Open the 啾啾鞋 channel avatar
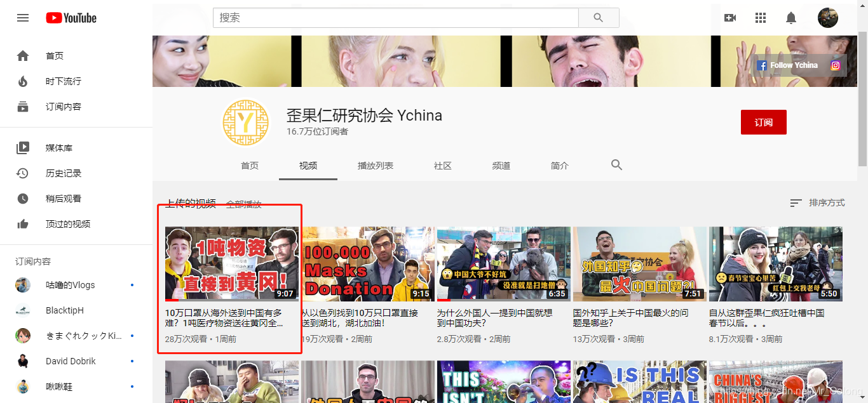The width and height of the screenshot is (868, 403). (x=23, y=386)
